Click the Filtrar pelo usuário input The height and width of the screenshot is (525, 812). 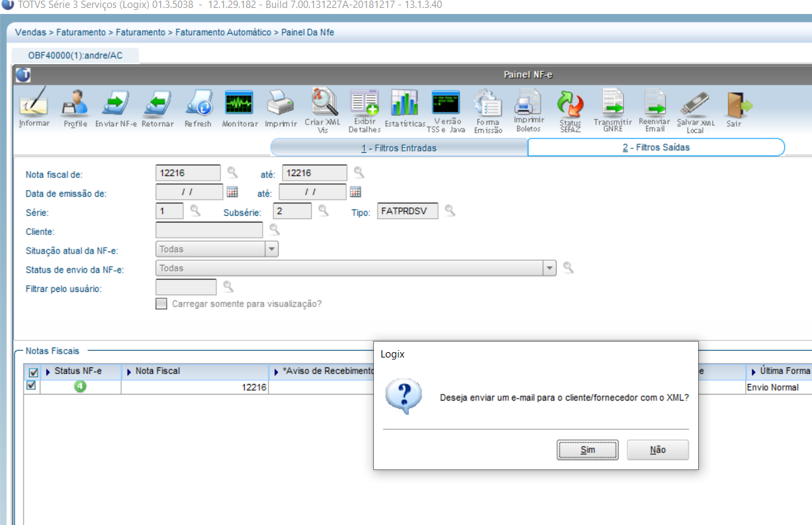(x=186, y=287)
